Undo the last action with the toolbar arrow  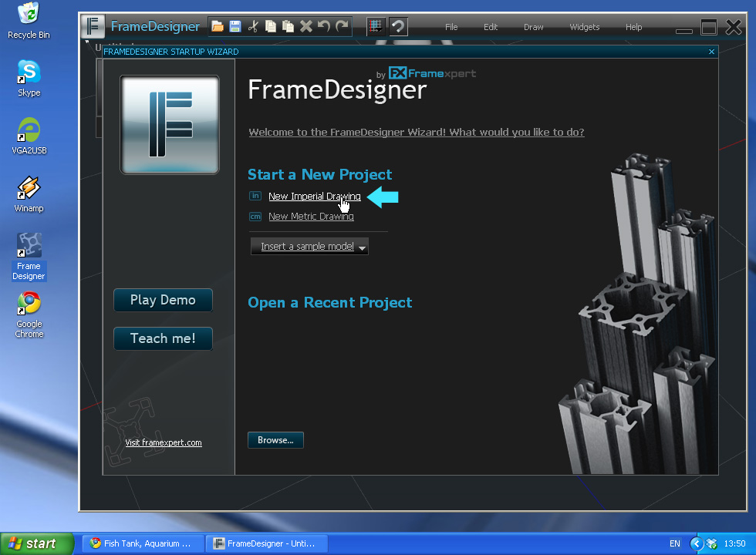[x=323, y=26]
